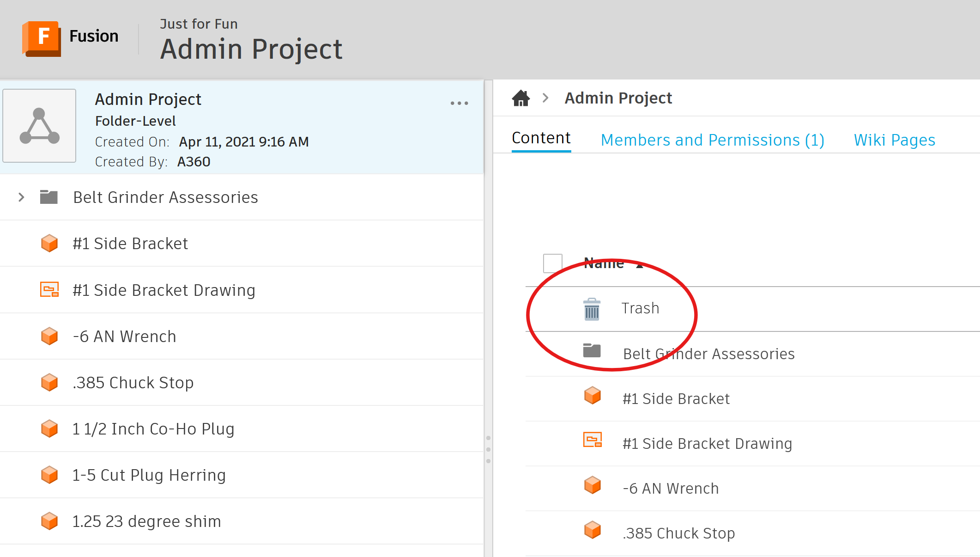Click the Admin Project thumbnail
Screen dimensions: 980x557
click(39, 126)
